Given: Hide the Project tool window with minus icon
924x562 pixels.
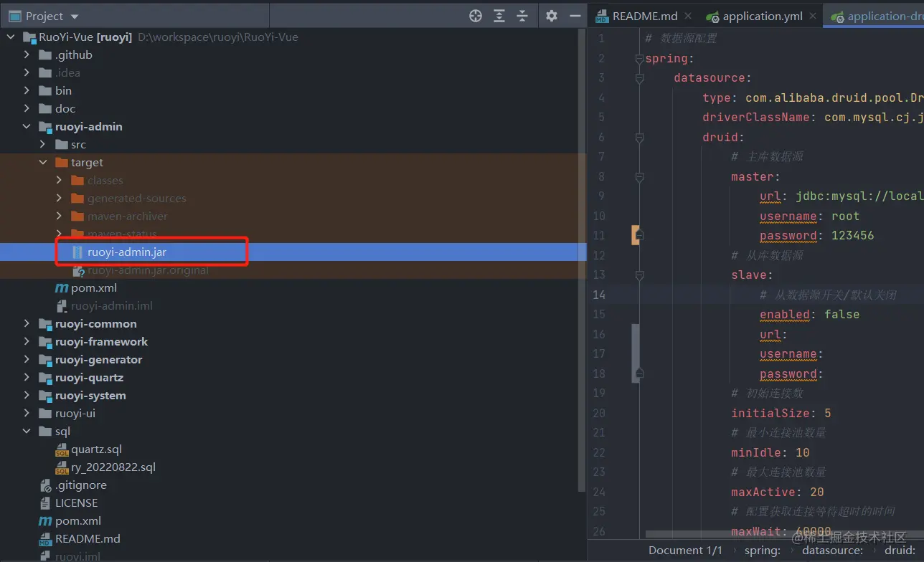Looking at the screenshot, I should click(x=575, y=16).
